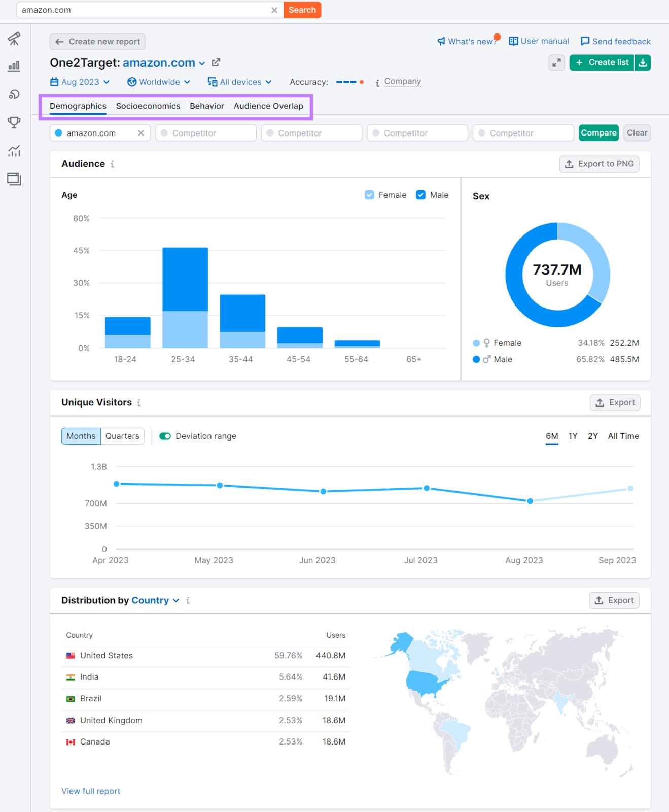Click the green Compare button
Screen dimensions: 669x812
pos(599,133)
